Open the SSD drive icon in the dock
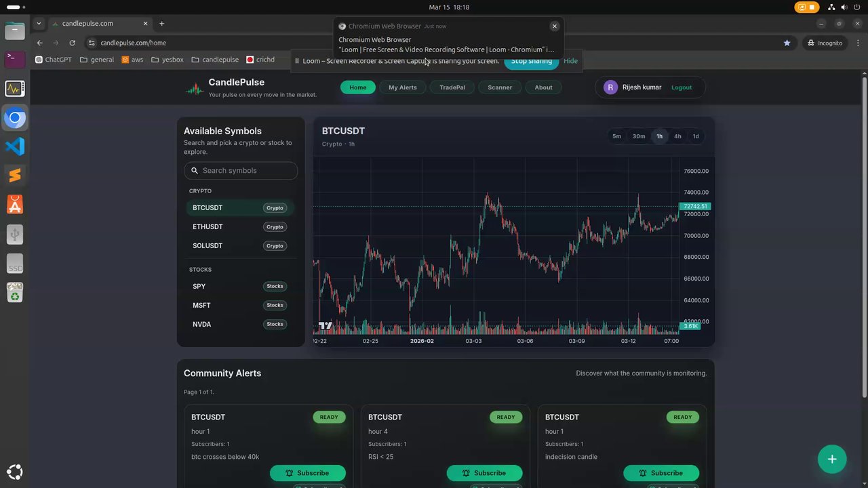This screenshot has width=868, height=488. tap(15, 263)
